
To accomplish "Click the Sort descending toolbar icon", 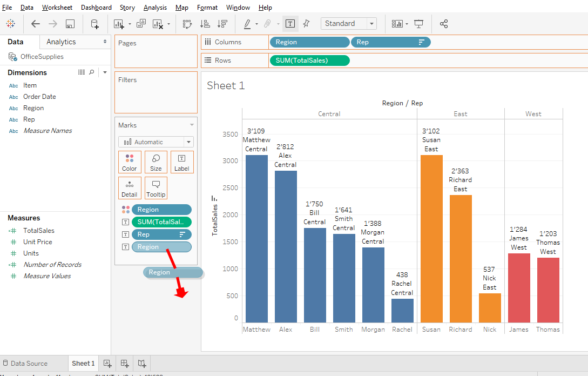I will click(222, 24).
